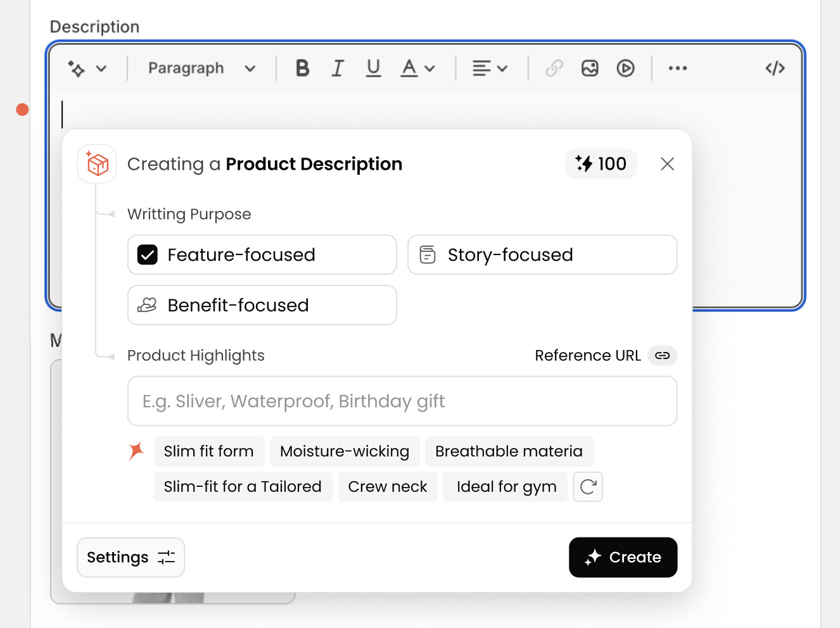Select the Benefit-focused writing purpose
The width and height of the screenshot is (840, 628).
[262, 305]
